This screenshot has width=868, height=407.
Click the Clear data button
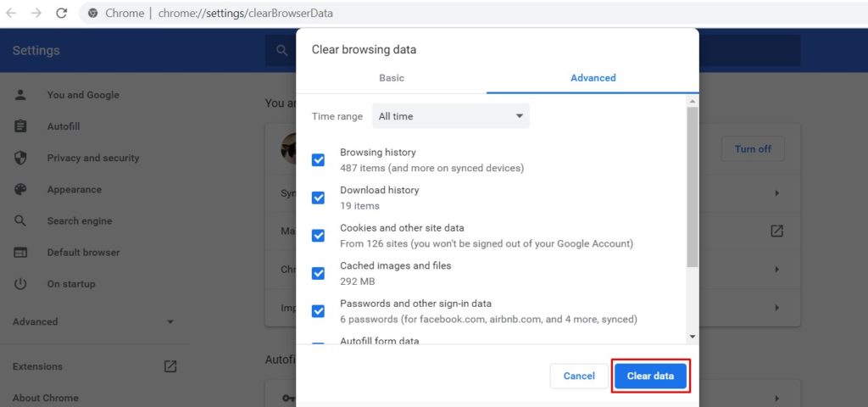tap(650, 376)
